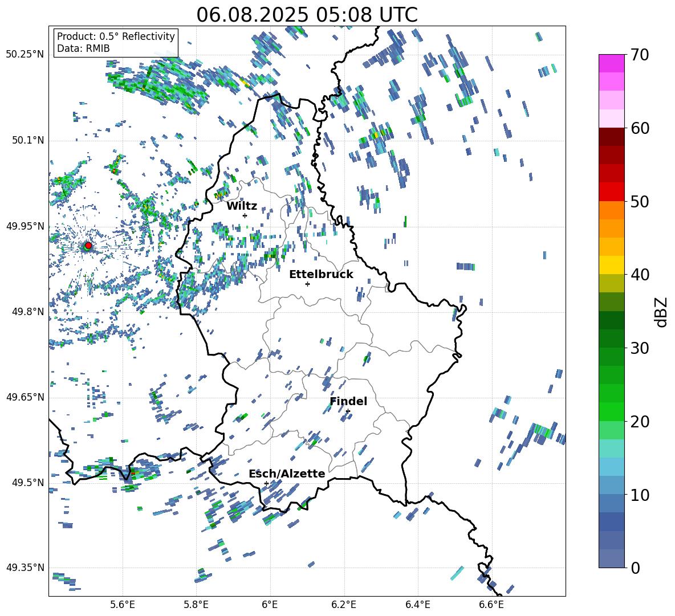Click the 5.8°E longitude label
Image resolution: width=675 pixels, height=616 pixels.
pyautogui.click(x=196, y=605)
